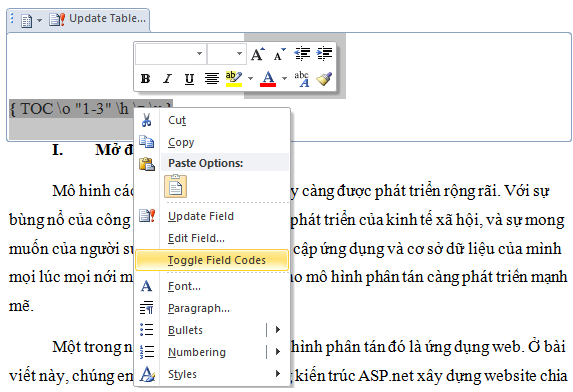Click the Table of Contents gallery icon
The image size is (573, 392).
pos(26,20)
